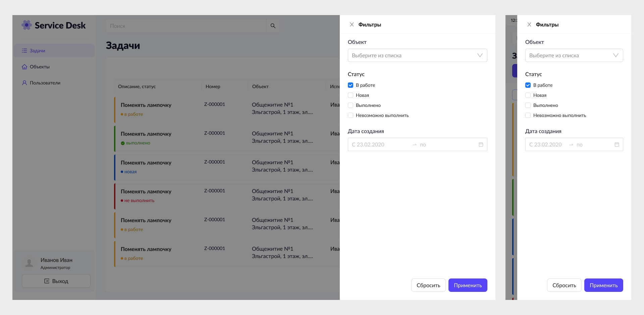Expand the desktop Объект dropdown list
Viewport: 644px width, 315px height.
point(417,55)
